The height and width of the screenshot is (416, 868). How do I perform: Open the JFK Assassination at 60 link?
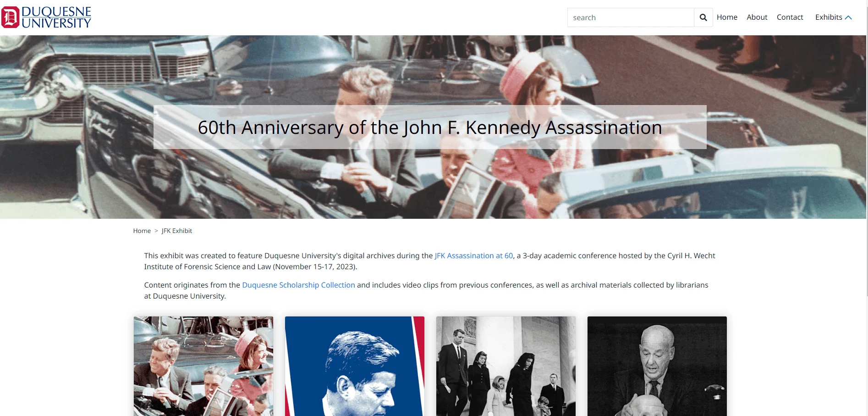coord(474,255)
